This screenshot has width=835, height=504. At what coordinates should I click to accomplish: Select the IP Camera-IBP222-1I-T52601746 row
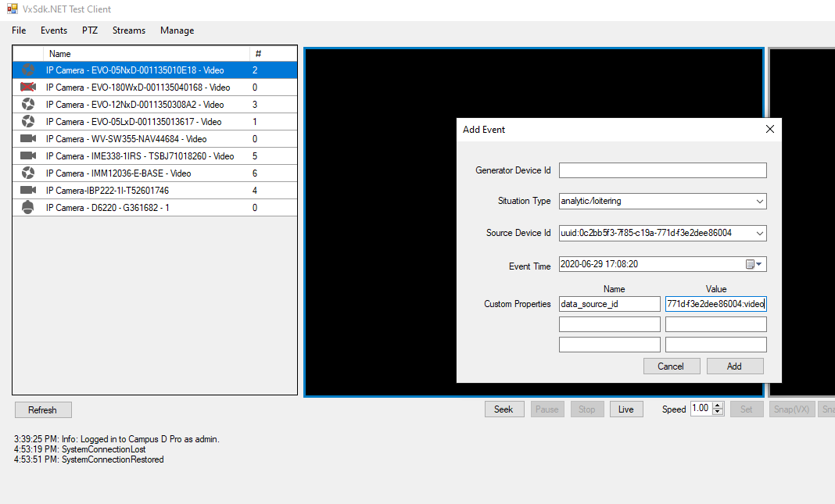tap(155, 190)
